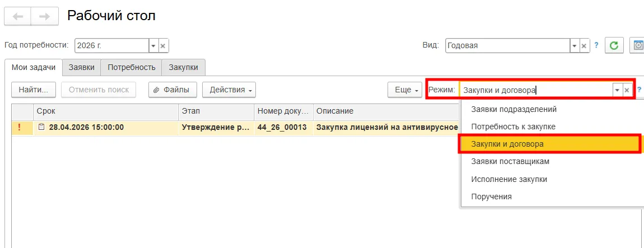The height and width of the screenshot is (248, 644).
Task: Open the Файлы button
Action: click(172, 90)
